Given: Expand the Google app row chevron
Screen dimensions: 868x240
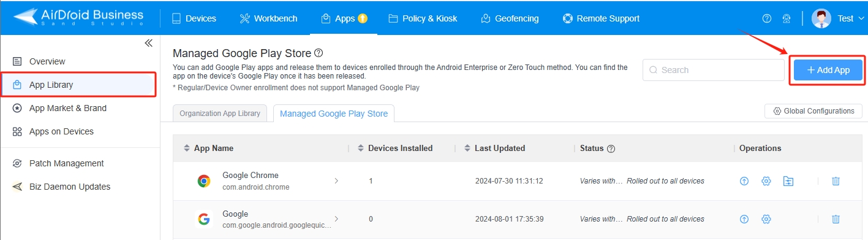Looking at the screenshot, I should click(x=336, y=219).
